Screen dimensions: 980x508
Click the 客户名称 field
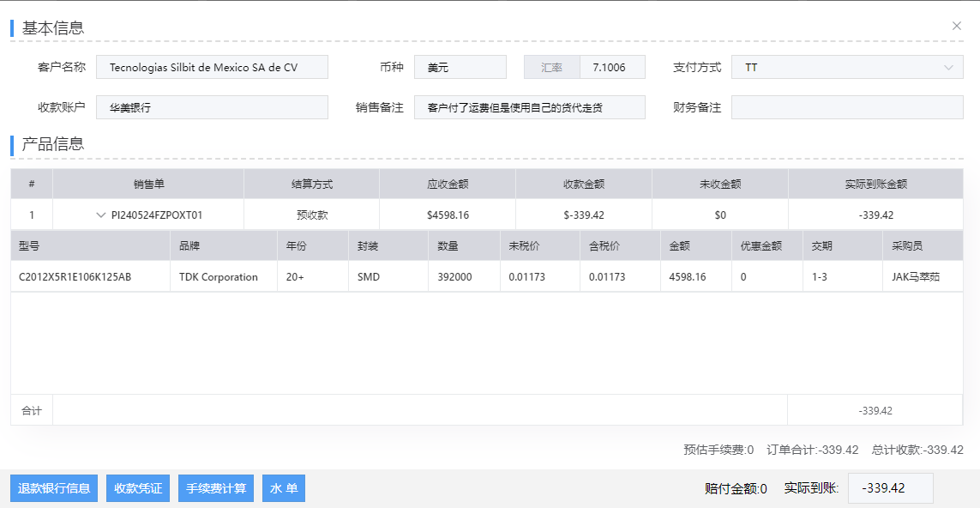coord(212,67)
